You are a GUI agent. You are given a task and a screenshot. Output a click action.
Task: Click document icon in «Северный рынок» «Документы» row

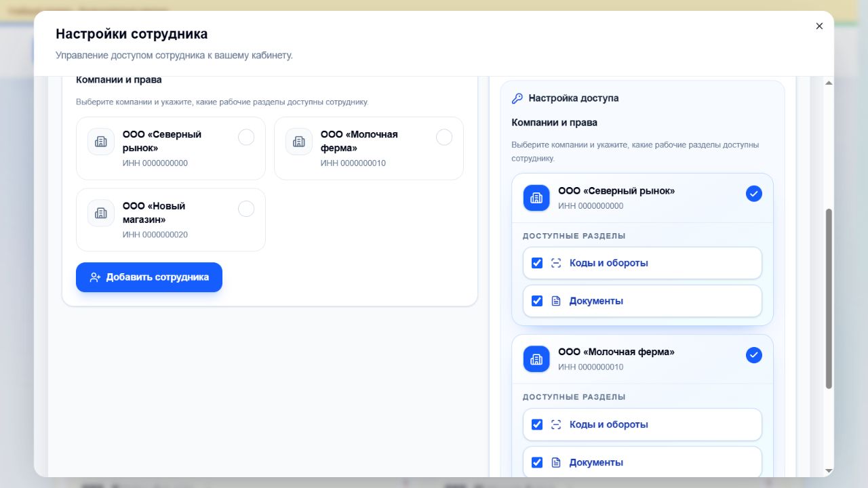tap(556, 301)
